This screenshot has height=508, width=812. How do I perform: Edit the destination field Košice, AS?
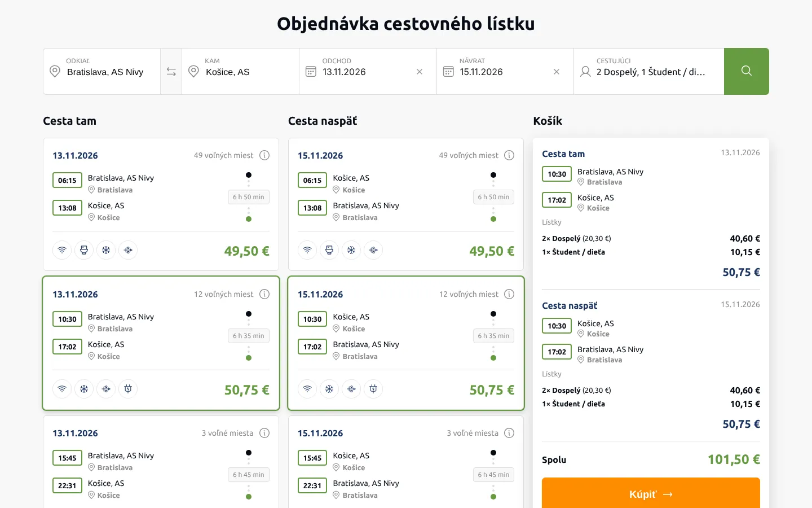point(241,72)
